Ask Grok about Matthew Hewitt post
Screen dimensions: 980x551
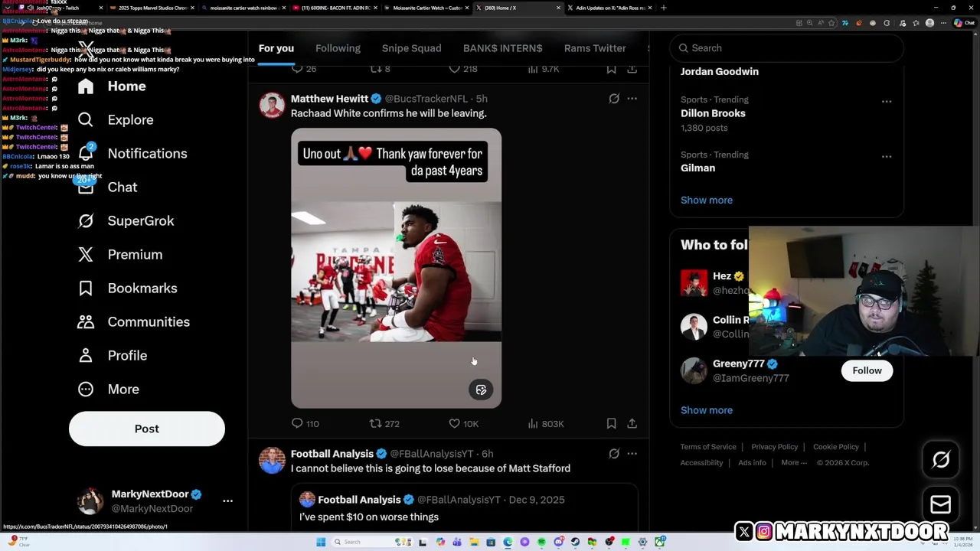[614, 99]
